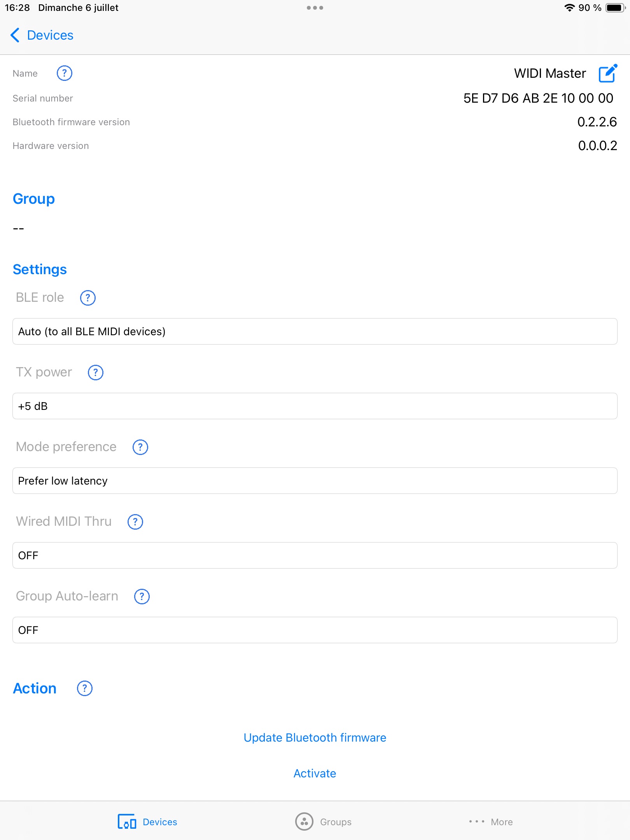Tap the three-dot multitasking indicator at the top
The image size is (630, 840).
(x=315, y=8)
